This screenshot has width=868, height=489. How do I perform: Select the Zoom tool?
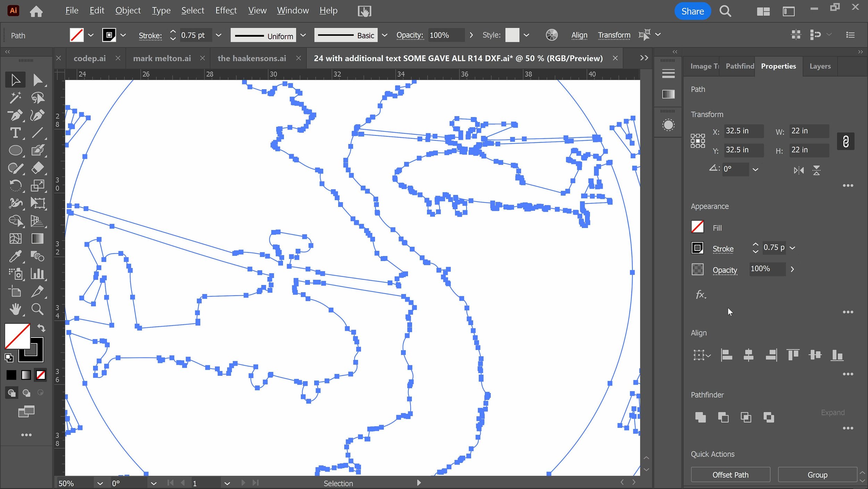pos(37,309)
